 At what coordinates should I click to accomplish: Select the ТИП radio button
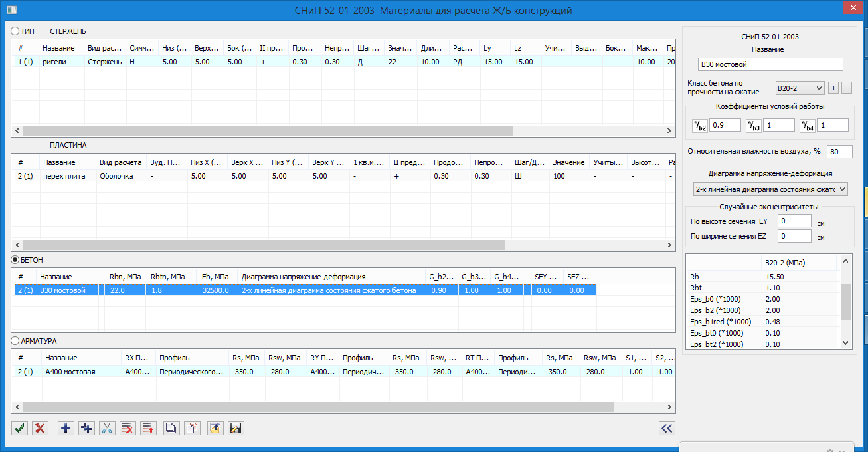pos(16,31)
